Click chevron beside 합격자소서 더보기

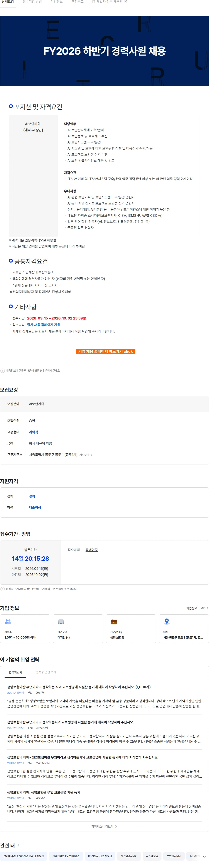click(x=116, y=827)
